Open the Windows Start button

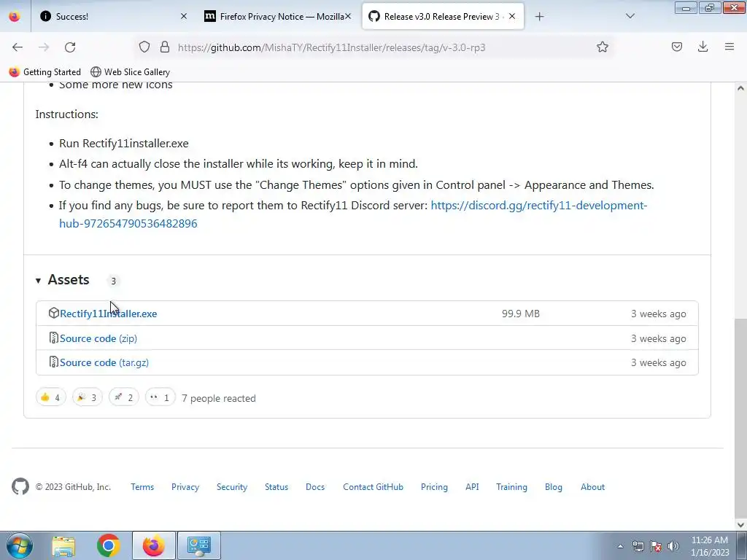20,545
